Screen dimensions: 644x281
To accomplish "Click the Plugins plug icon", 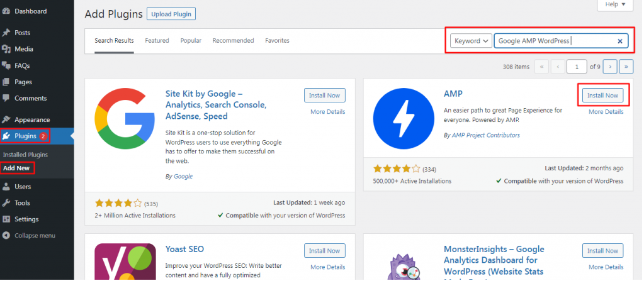I will click(6, 136).
